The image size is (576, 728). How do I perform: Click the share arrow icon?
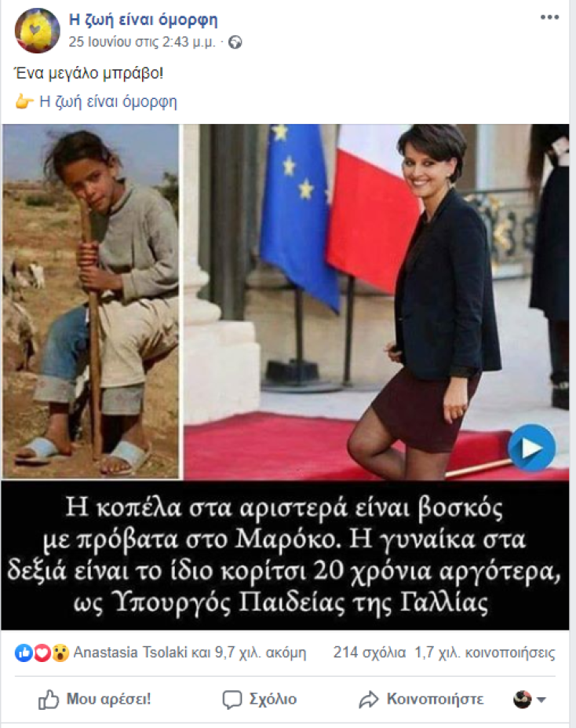coord(369,700)
